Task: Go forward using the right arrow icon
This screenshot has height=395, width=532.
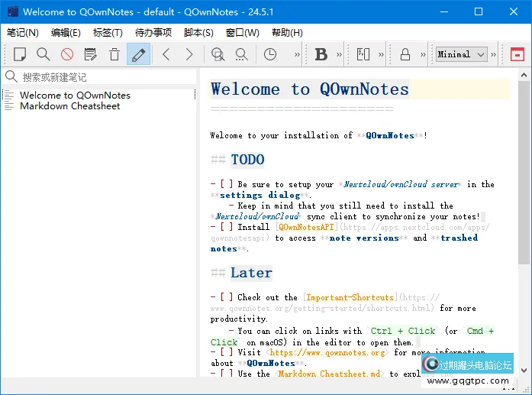Action: 189,54
